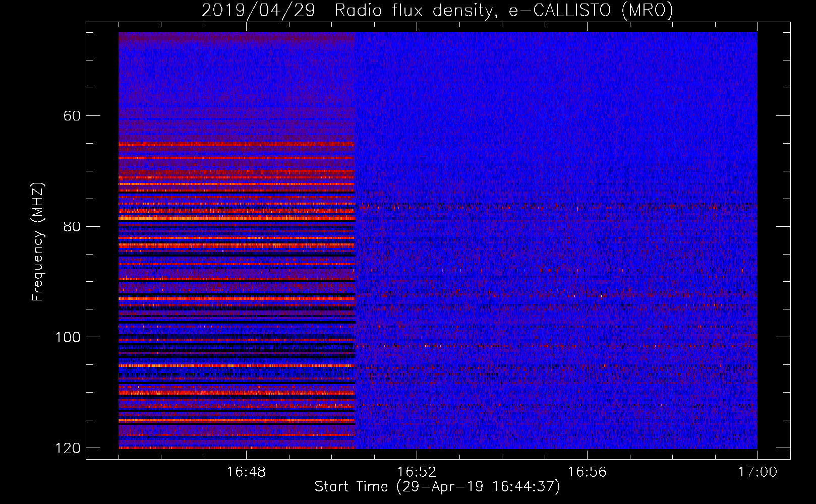Click the 100 frequency tick label
This screenshot has height=504, width=816.
68,337
